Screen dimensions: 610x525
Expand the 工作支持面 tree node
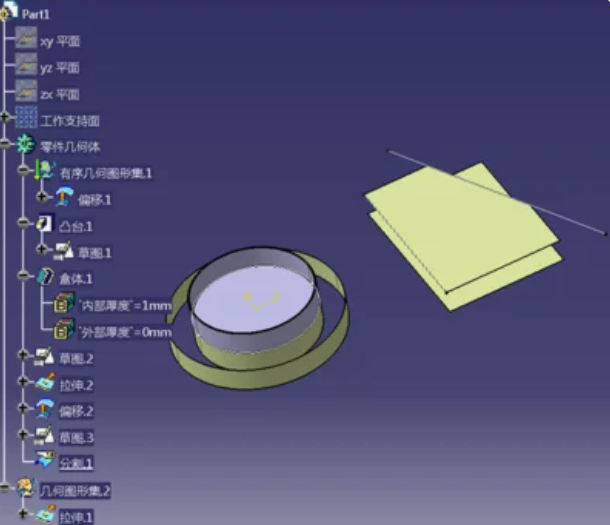[x=7, y=119]
